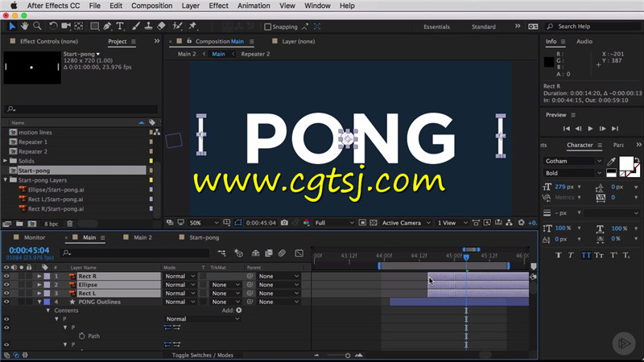Screen dimensions: 644x362
Task: Click Toggle Switches / Modes button
Action: pyautogui.click(x=203, y=355)
